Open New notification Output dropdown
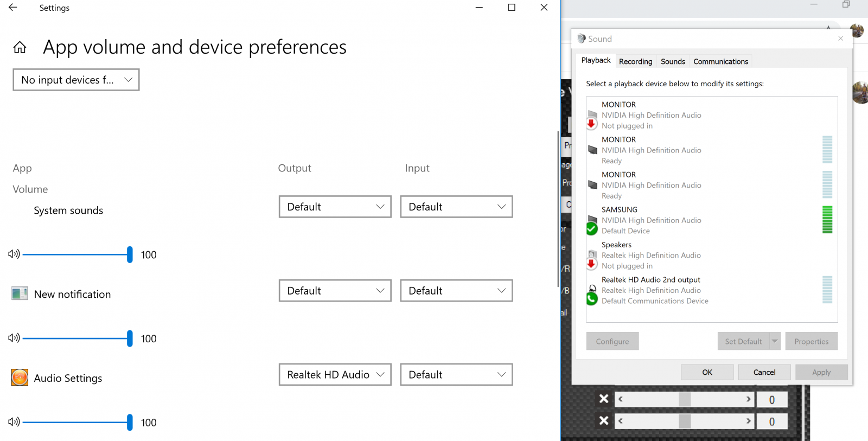The height and width of the screenshot is (441, 868). [335, 291]
